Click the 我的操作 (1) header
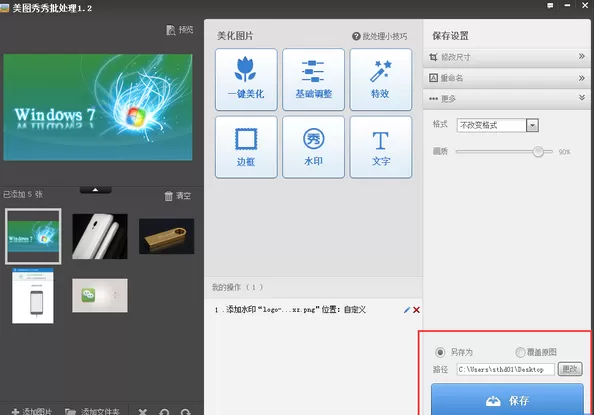Viewport: 595px width, 415px height. (237, 287)
